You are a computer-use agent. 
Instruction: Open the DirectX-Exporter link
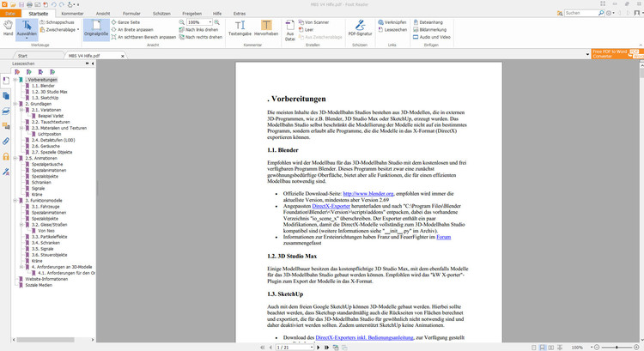click(331, 206)
